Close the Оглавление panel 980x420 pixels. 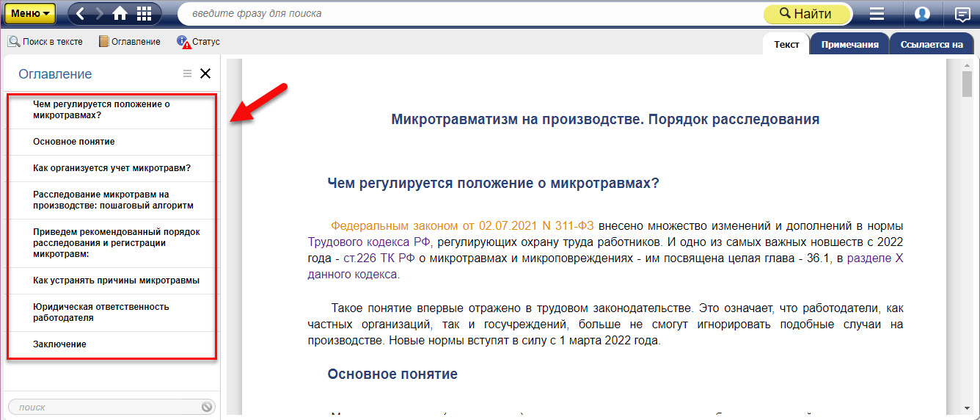pyautogui.click(x=205, y=73)
